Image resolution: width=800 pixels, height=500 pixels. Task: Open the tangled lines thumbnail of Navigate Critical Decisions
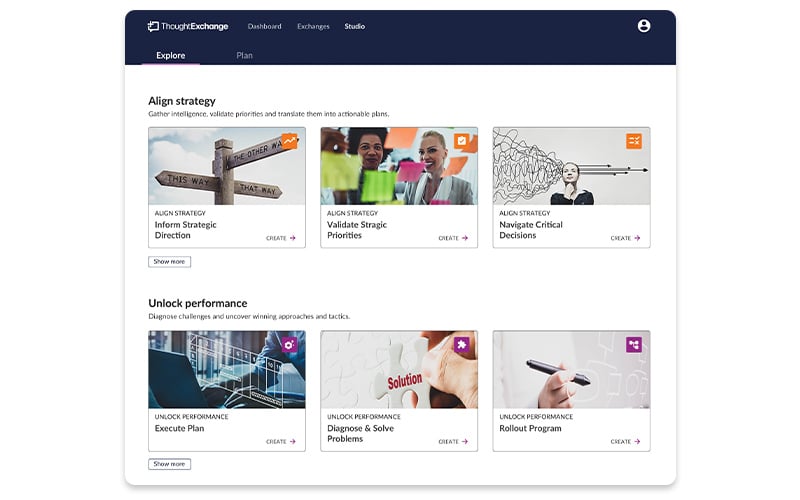coord(571,166)
